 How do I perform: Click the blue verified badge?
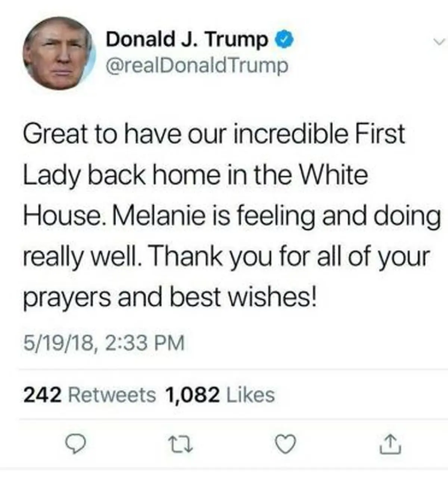[285, 39]
